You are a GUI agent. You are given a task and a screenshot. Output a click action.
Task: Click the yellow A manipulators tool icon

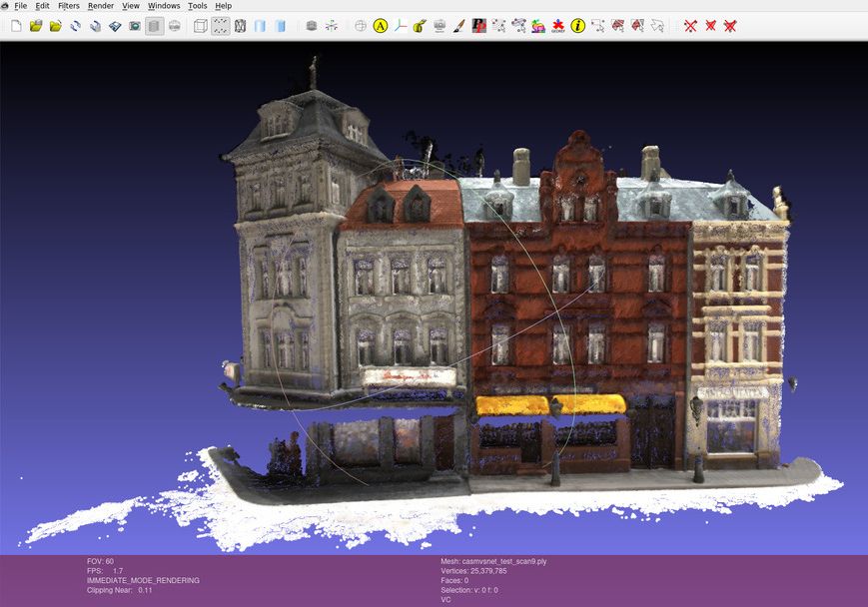(x=381, y=25)
